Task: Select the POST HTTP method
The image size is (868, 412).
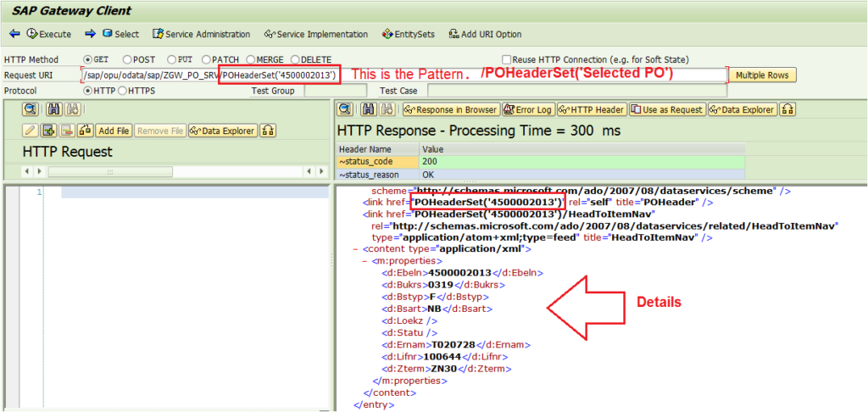Action: 127,59
